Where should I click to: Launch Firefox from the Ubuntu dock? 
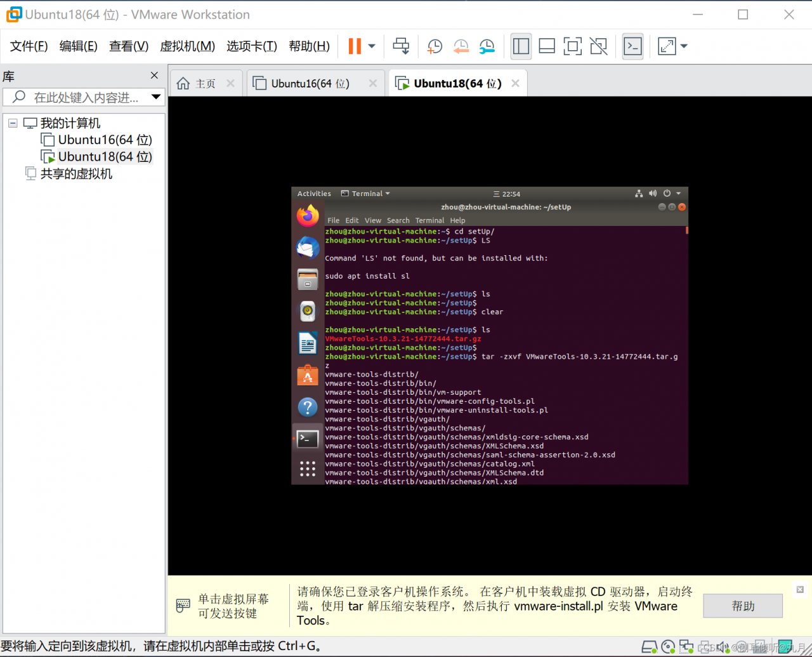308,216
